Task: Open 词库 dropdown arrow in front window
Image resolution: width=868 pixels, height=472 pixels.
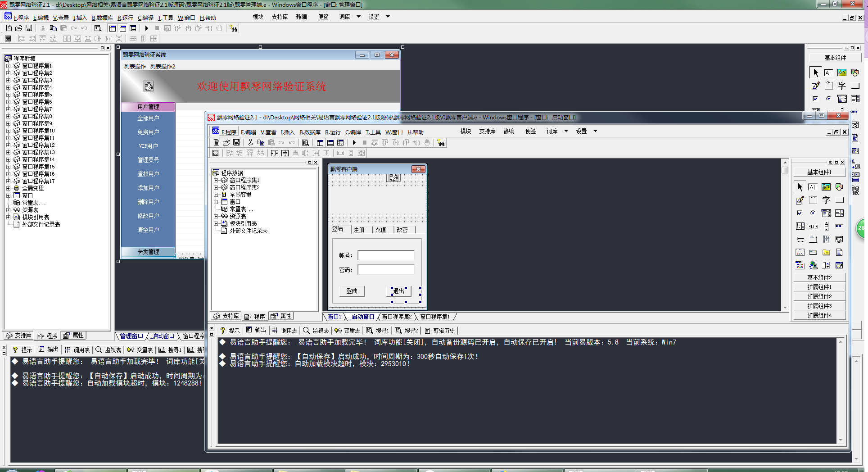Action: pos(566,131)
